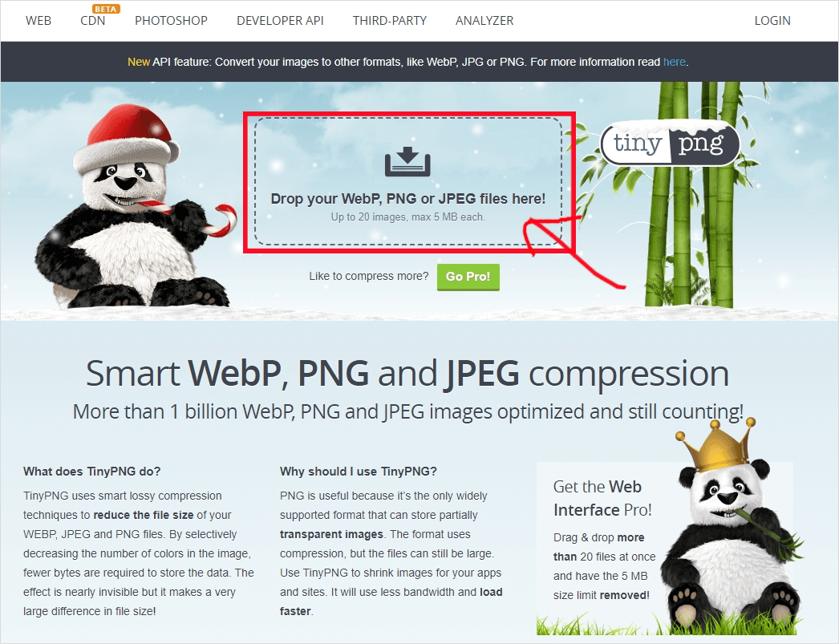Click the bamboo stalks illustration
This screenshot has width=839, height=644.
click(691, 194)
